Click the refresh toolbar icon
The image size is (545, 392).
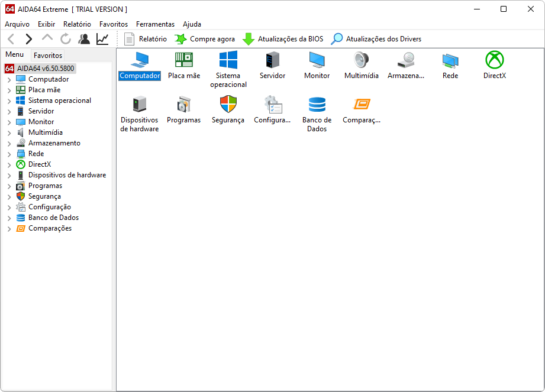pos(66,39)
